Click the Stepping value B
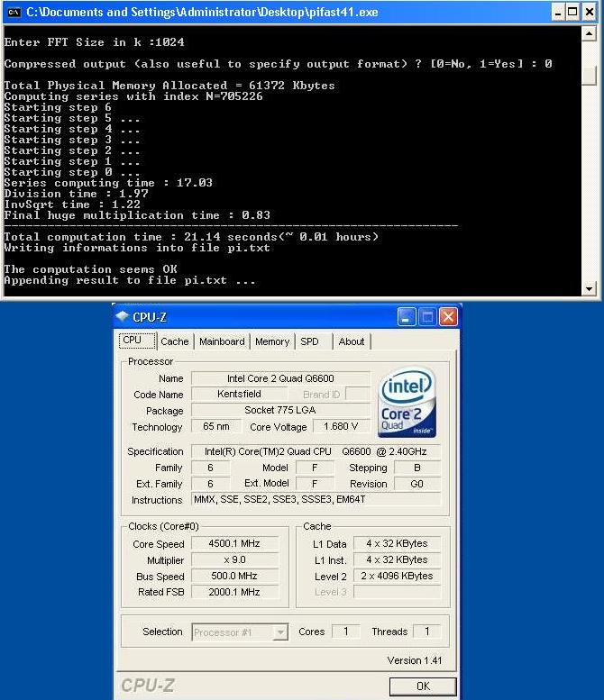Screen dimensions: 604x700 click(417, 468)
